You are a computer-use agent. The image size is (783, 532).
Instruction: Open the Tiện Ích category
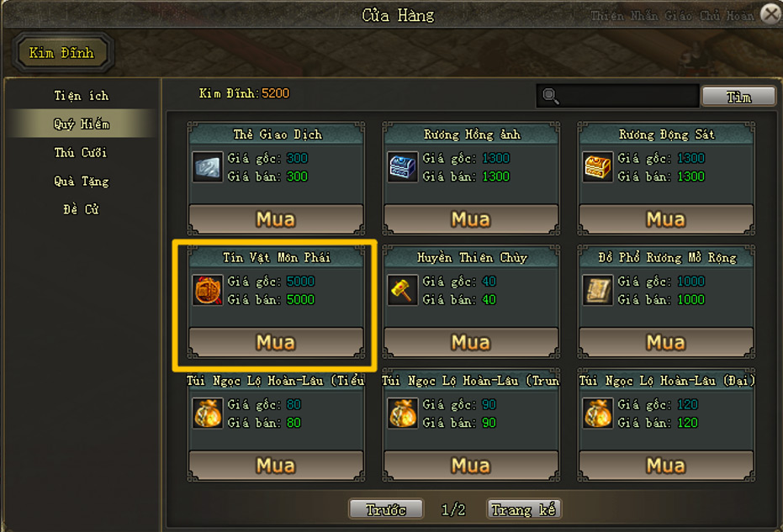coord(81,96)
